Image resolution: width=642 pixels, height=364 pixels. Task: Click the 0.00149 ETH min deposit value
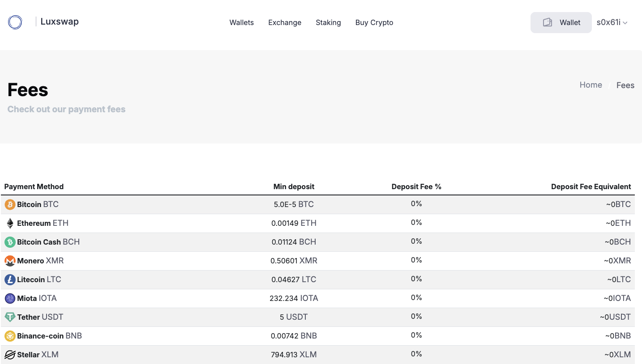pyautogui.click(x=294, y=223)
